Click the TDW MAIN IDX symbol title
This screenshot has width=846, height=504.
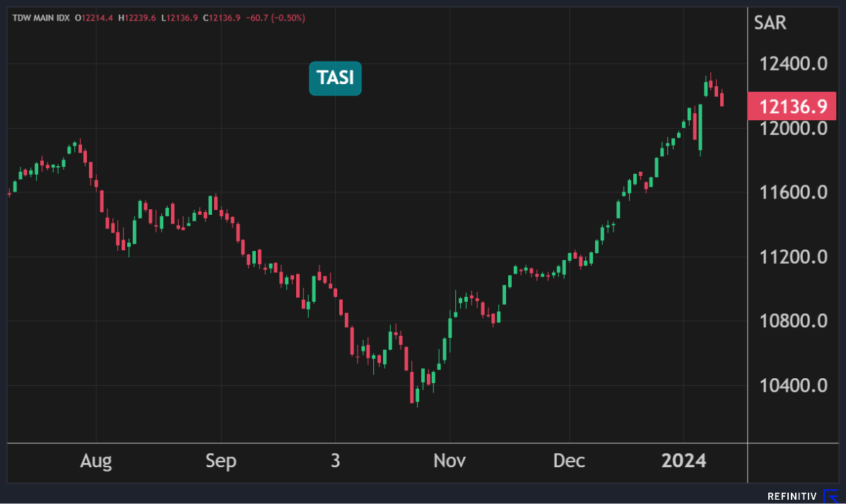[x=40, y=16]
